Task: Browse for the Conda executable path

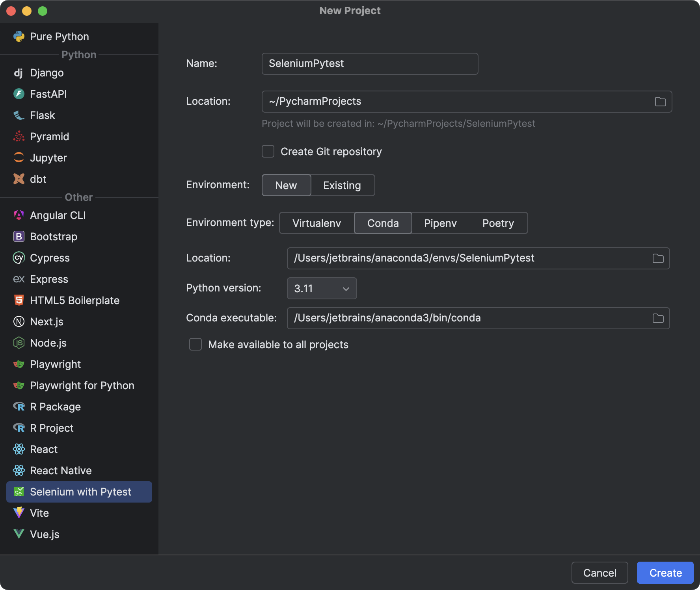Action: (657, 318)
